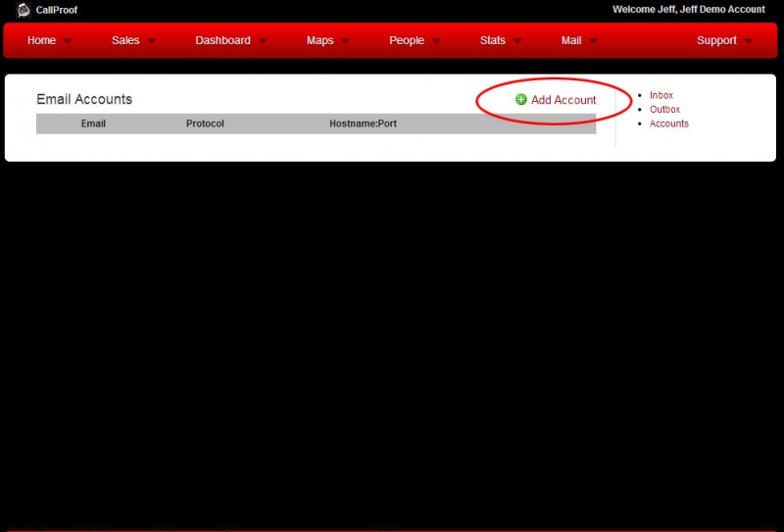784x532 pixels.
Task: Click the CallProof brand name
Action: click(57, 10)
